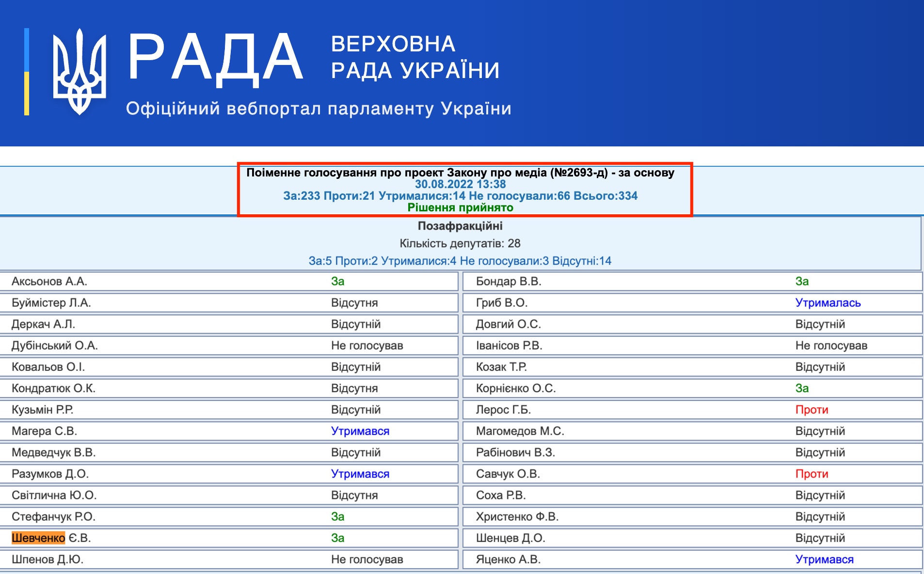The height and width of the screenshot is (574, 924).
Task: Click 'Відсутній' status of Медведчук В.В.
Action: (356, 452)
